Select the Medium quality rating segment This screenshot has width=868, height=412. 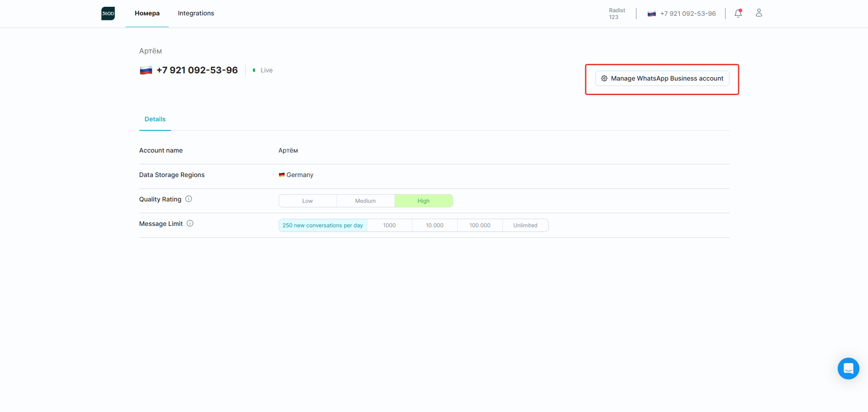[x=365, y=201]
